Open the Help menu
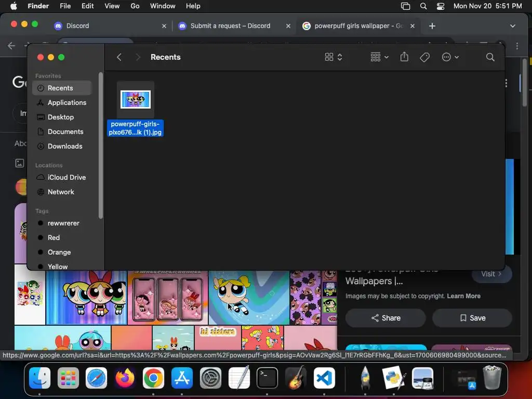This screenshot has height=399, width=532. click(193, 6)
